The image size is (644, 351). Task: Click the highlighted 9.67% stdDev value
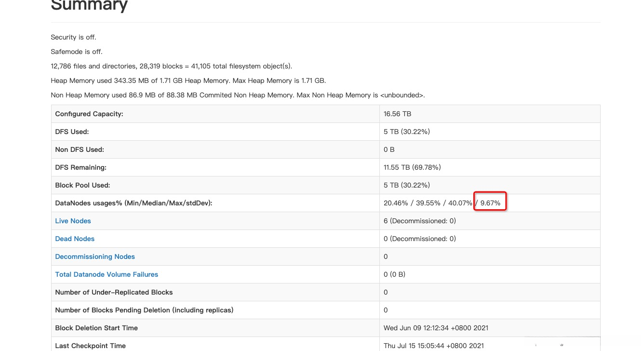(490, 203)
